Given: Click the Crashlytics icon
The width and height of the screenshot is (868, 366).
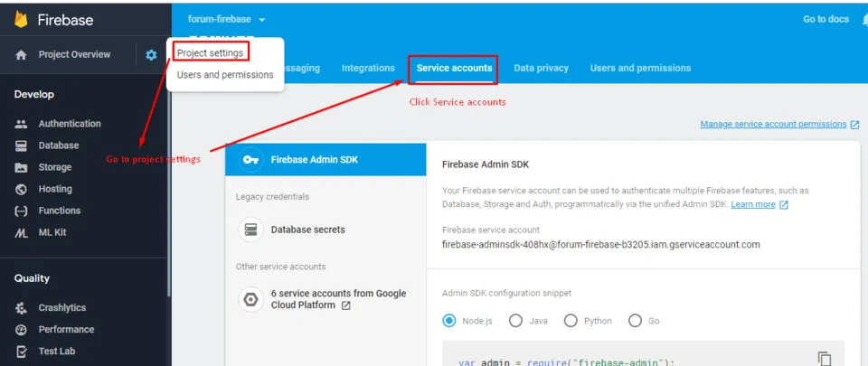Looking at the screenshot, I should tap(21, 308).
